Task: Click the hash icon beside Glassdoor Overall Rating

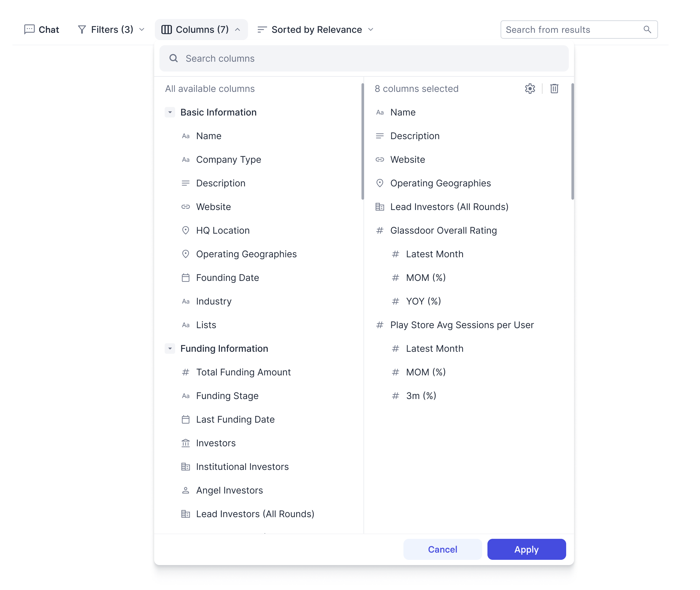Action: 380,230
